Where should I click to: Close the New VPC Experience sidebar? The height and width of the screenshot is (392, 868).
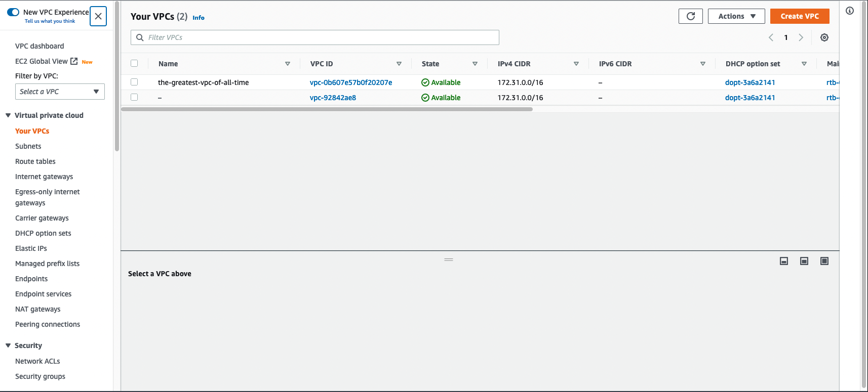pos(98,16)
